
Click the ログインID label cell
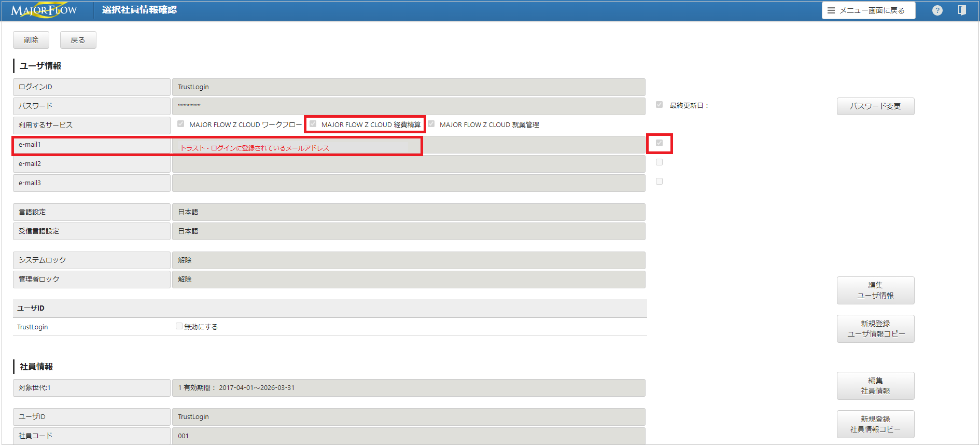click(92, 87)
